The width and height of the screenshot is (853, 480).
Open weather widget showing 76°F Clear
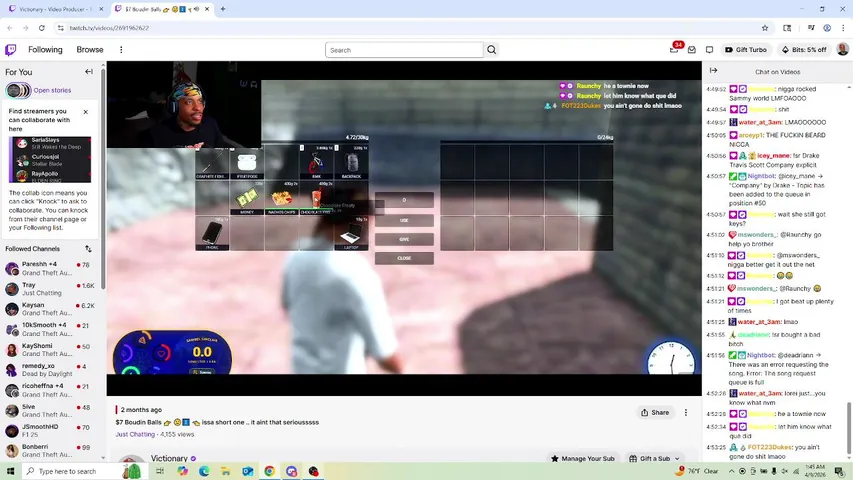(x=699, y=471)
